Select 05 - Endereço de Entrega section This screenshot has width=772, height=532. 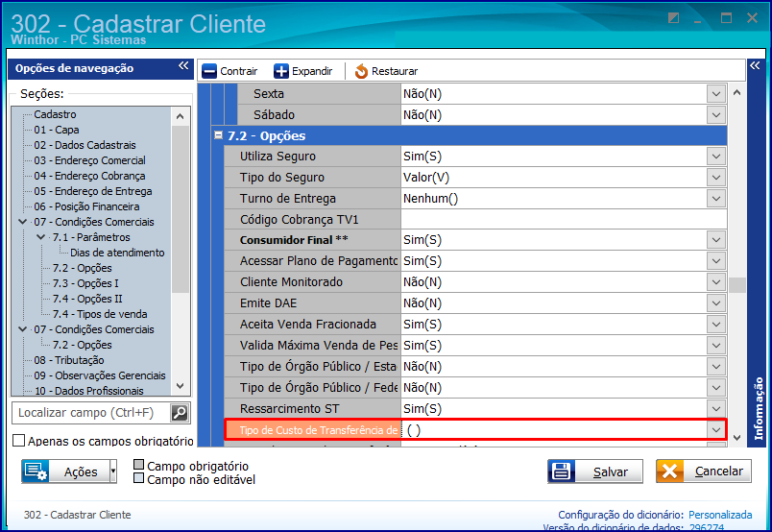coord(93,191)
